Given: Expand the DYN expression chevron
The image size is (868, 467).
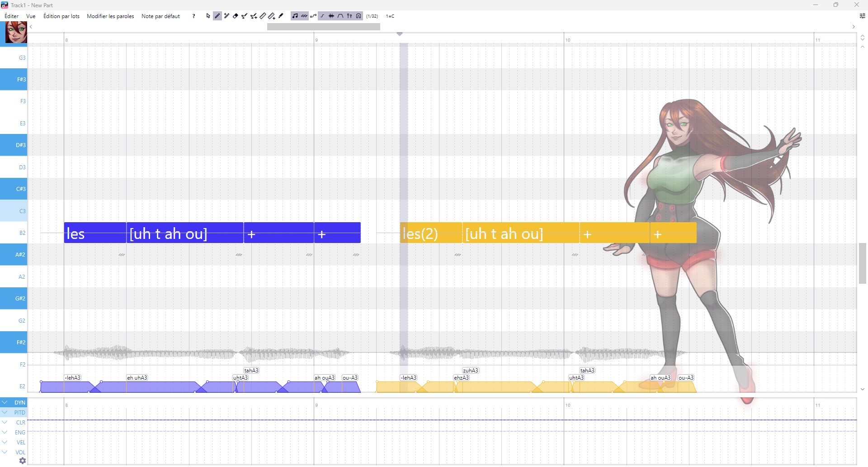Looking at the screenshot, I should pos(5,402).
